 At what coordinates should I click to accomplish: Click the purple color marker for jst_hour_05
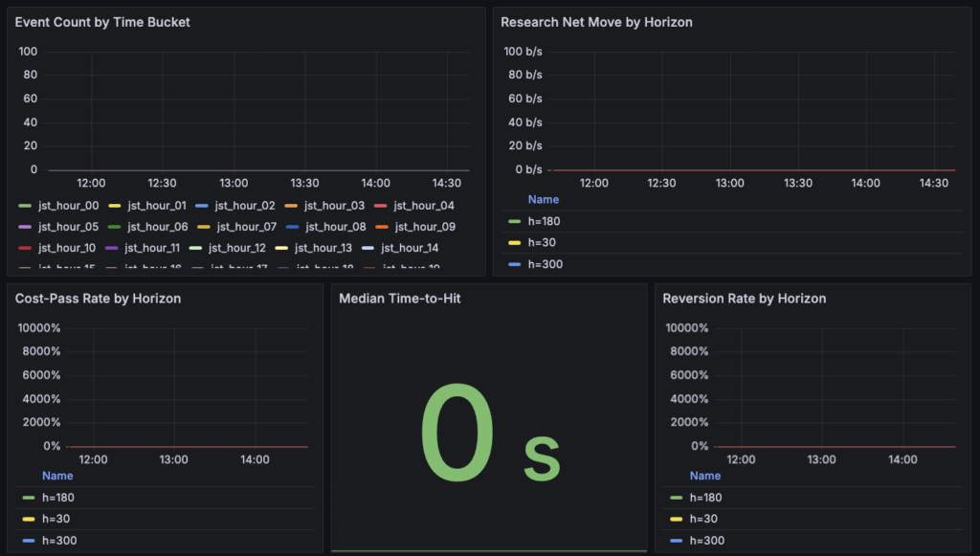point(26,227)
